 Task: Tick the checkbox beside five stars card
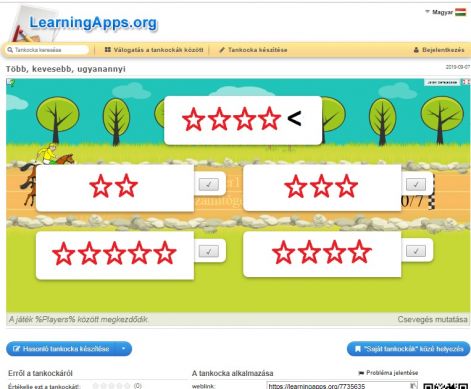point(209,251)
